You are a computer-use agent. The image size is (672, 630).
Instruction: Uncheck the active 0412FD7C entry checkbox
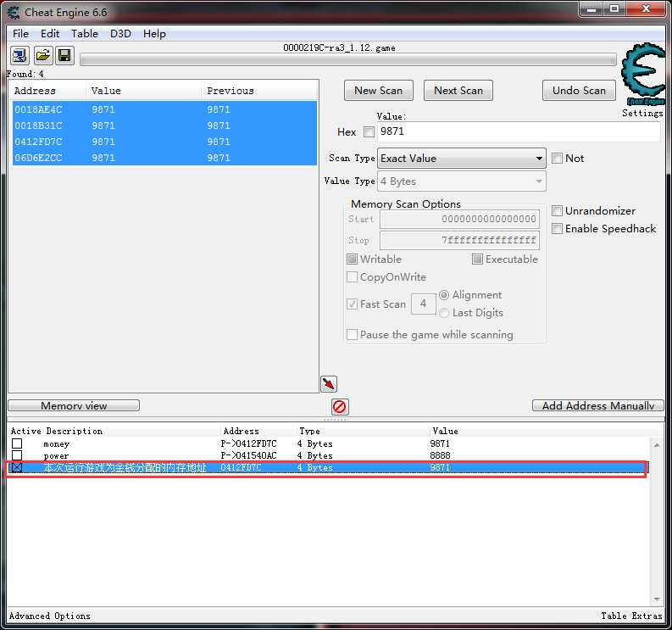click(x=17, y=467)
